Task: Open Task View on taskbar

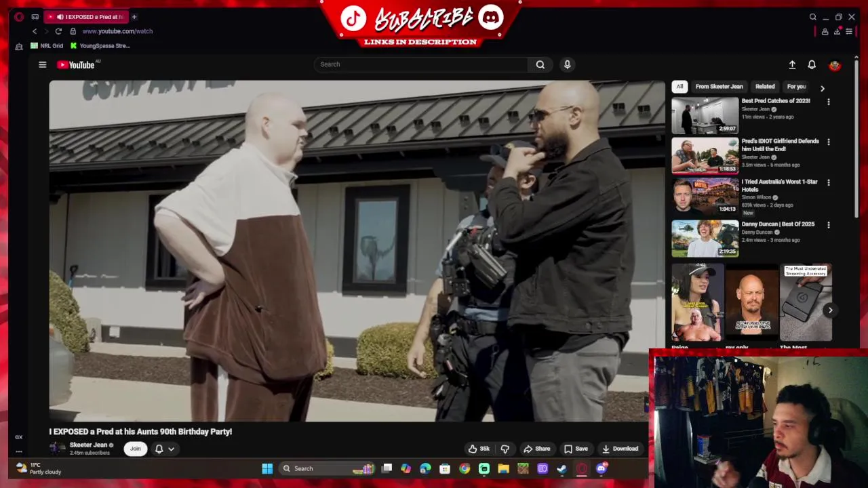Action: click(387, 468)
